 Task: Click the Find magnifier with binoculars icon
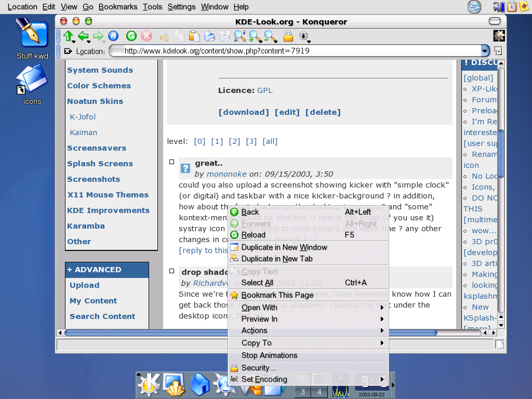click(240, 36)
